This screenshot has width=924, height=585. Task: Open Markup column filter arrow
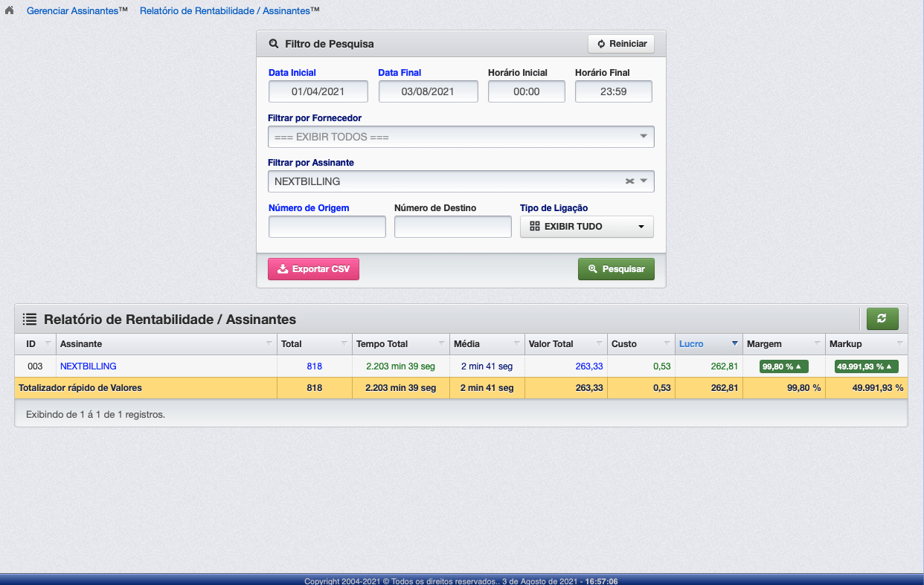(900, 343)
